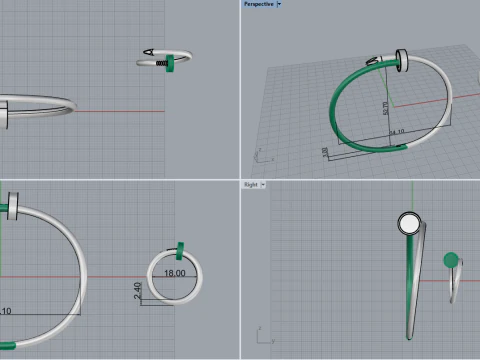Select the 2.40 dimension text
The height and width of the screenshot is (360, 480).
coord(138,291)
